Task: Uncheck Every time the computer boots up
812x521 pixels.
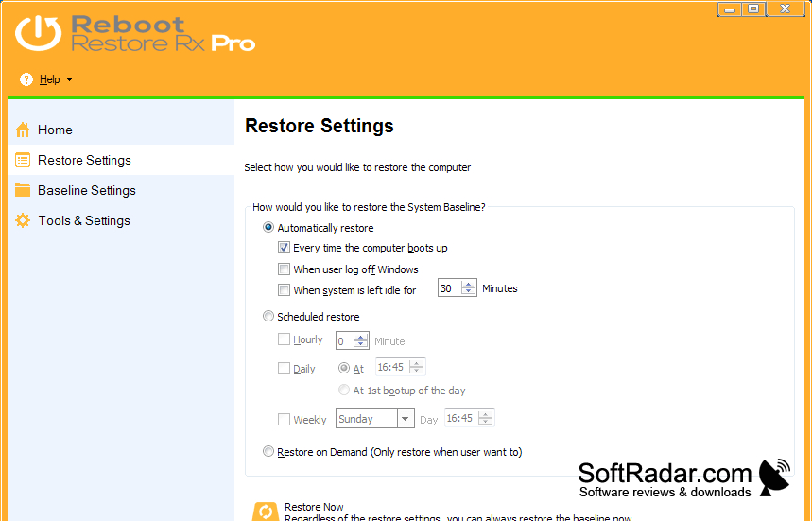Action: coord(284,248)
